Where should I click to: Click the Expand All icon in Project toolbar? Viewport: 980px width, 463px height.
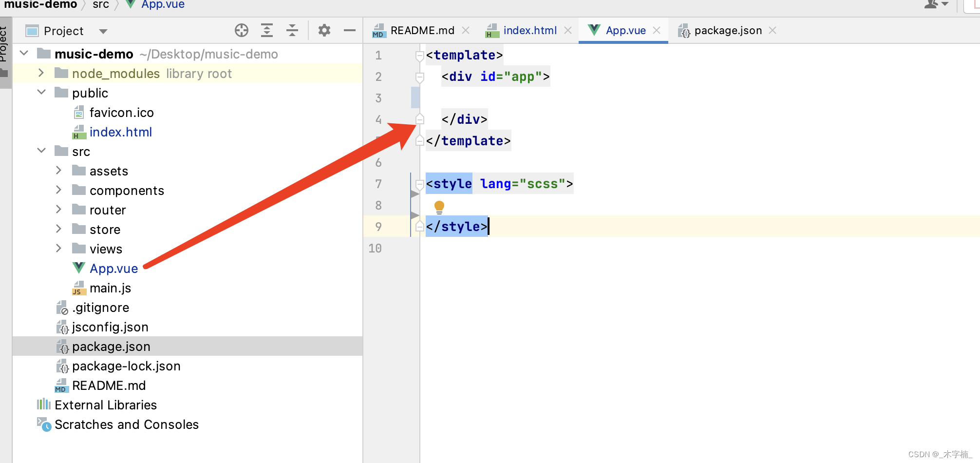(x=267, y=31)
